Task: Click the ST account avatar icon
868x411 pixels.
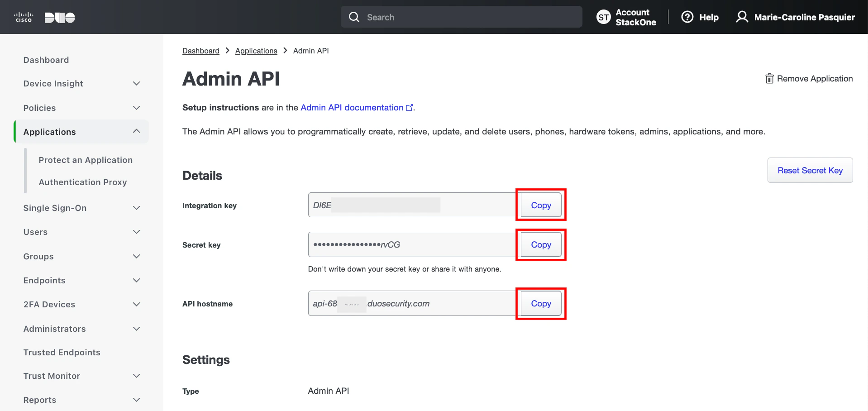Action: [x=604, y=17]
